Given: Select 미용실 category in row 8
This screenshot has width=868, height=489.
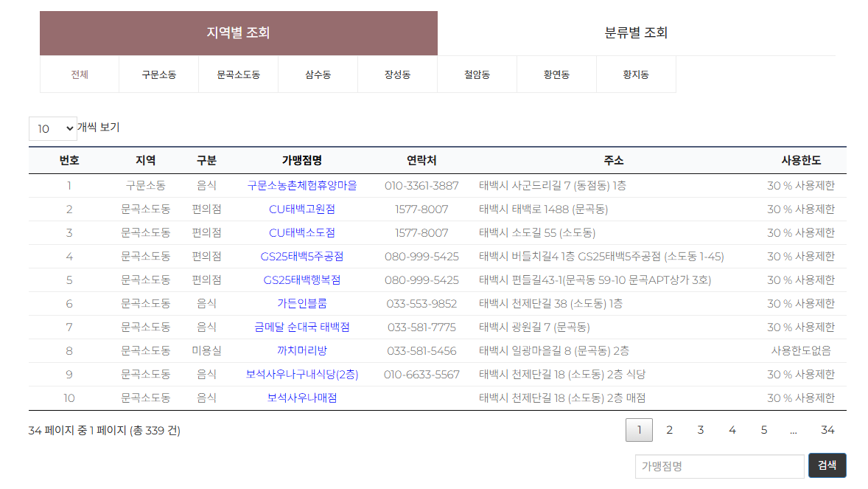Looking at the screenshot, I should [206, 351].
